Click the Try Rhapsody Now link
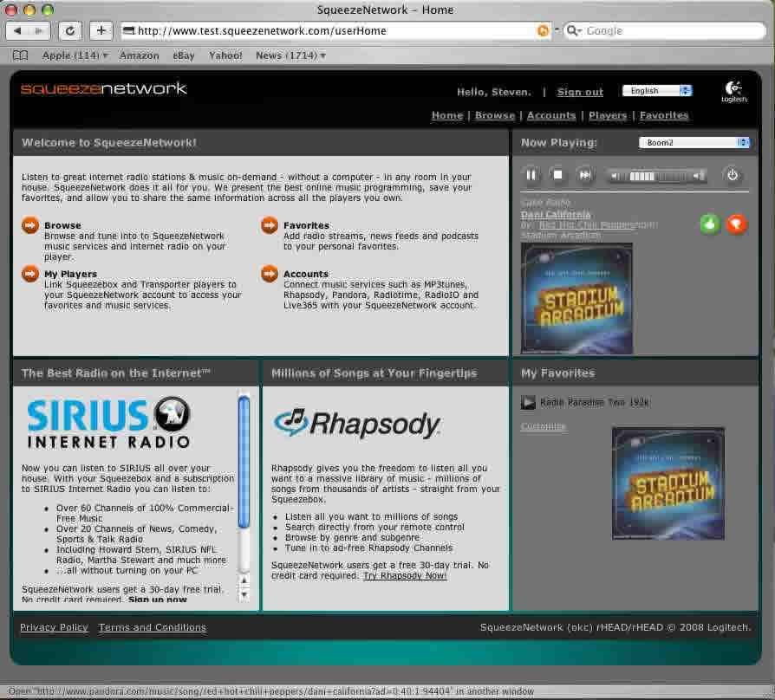 [x=405, y=575]
